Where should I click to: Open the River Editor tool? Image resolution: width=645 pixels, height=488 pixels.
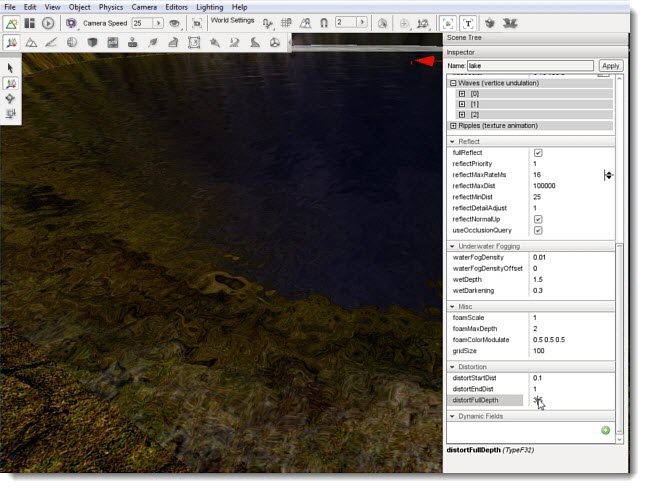point(234,42)
